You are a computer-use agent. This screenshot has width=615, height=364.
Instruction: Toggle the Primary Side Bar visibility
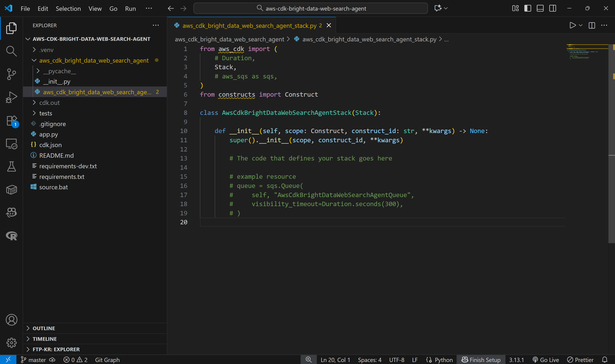[x=527, y=8]
